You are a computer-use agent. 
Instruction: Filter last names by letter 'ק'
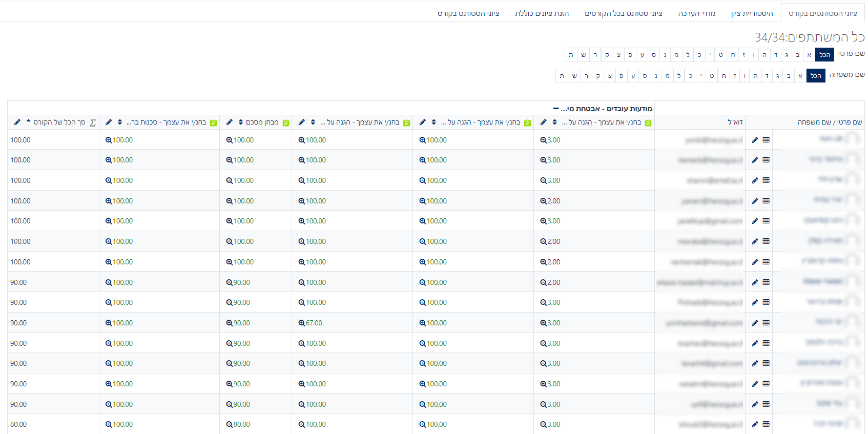598,75
